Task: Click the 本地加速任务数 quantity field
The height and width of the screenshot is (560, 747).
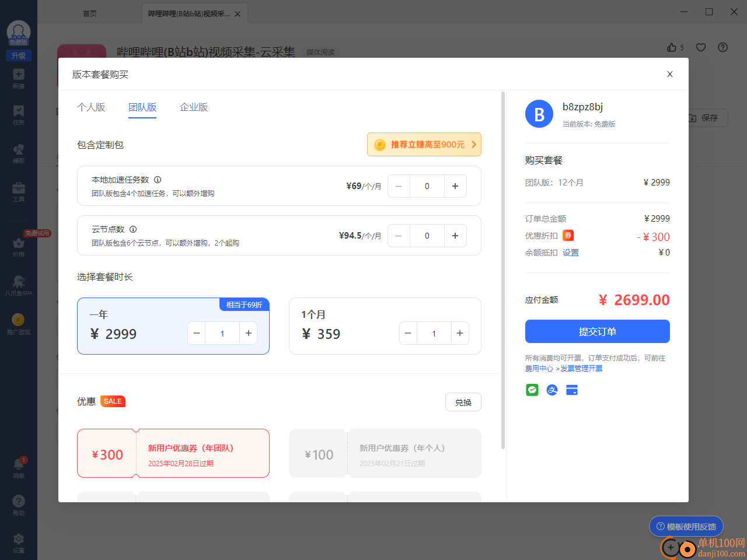Action: (x=427, y=186)
